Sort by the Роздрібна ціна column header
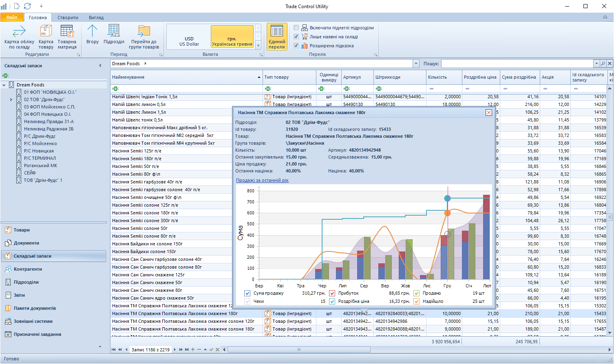This screenshot has width=614, height=364. [480, 77]
